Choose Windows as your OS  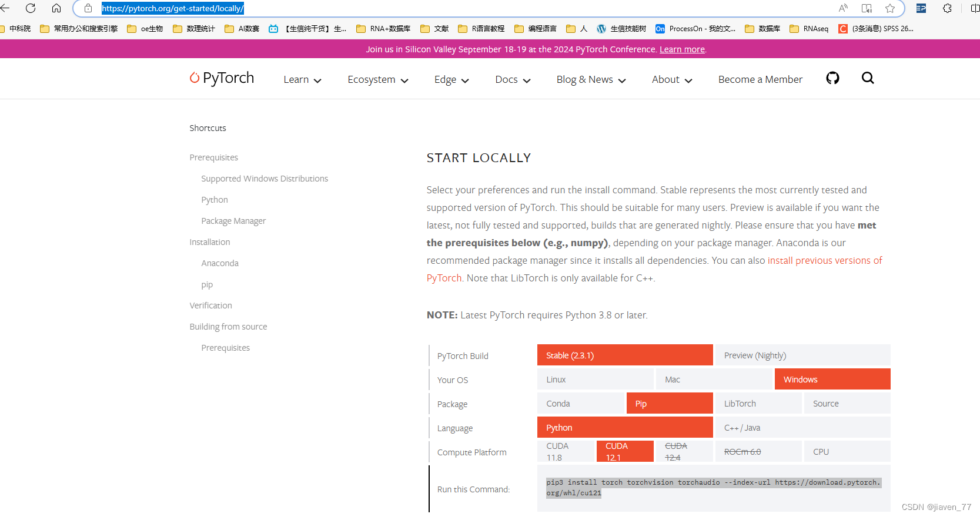pyautogui.click(x=832, y=379)
